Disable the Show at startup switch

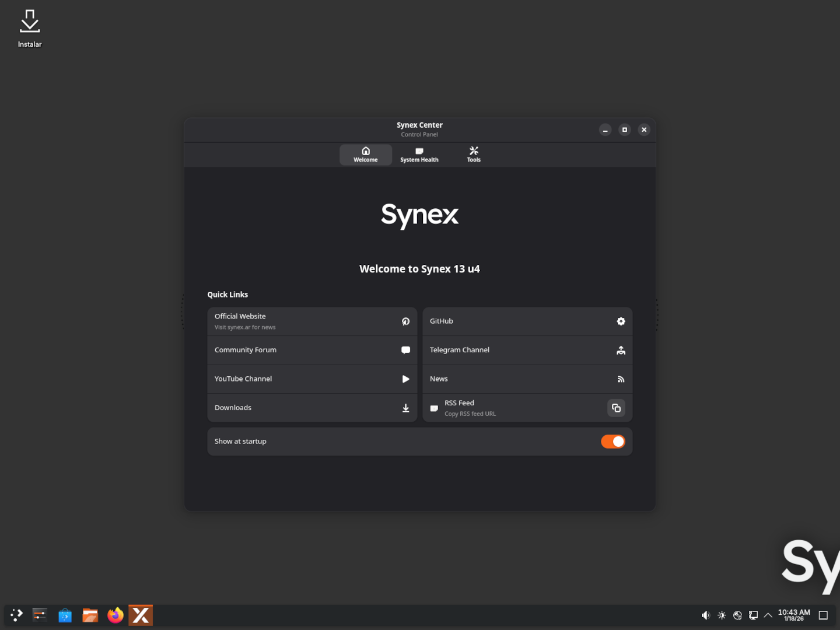coord(612,442)
